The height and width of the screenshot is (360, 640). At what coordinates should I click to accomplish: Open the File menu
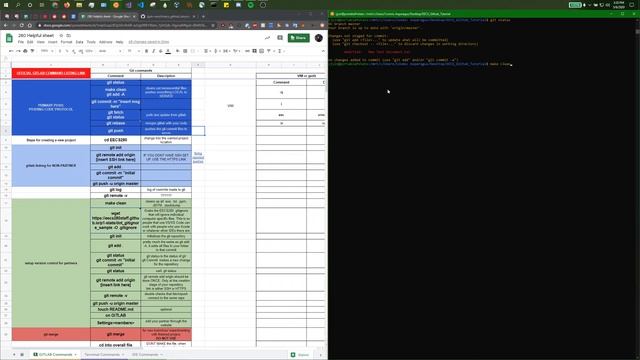21,42
